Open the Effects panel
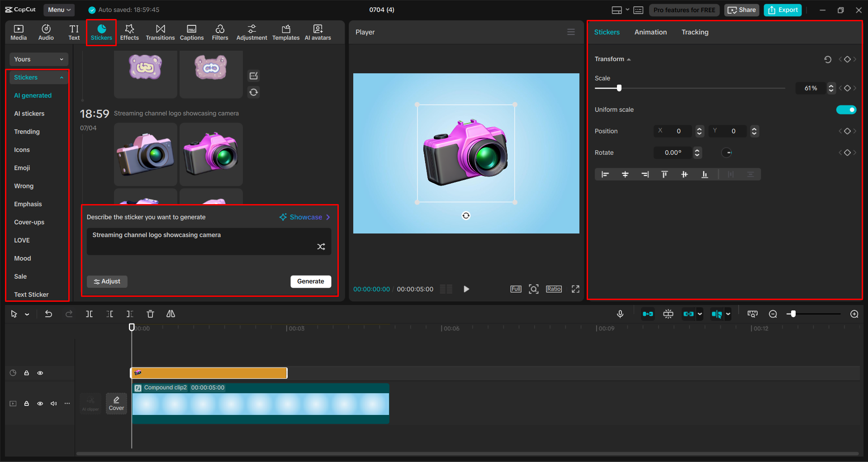This screenshot has height=462, width=868. pos(130,32)
